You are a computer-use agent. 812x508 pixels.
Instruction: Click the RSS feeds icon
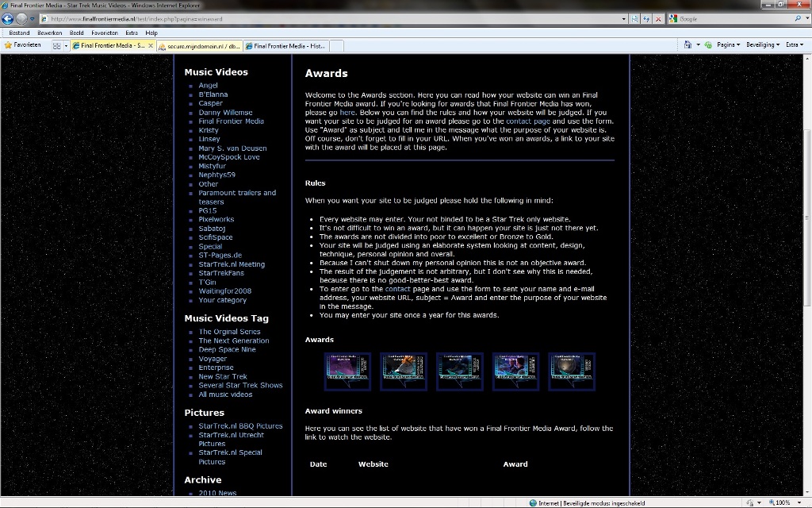coord(708,45)
